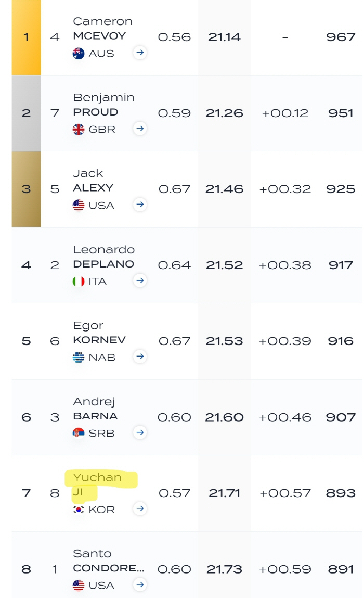This screenshot has height=598, width=364.
Task: Select the name Leonardo DEPLANO
Action: [x=103, y=257]
